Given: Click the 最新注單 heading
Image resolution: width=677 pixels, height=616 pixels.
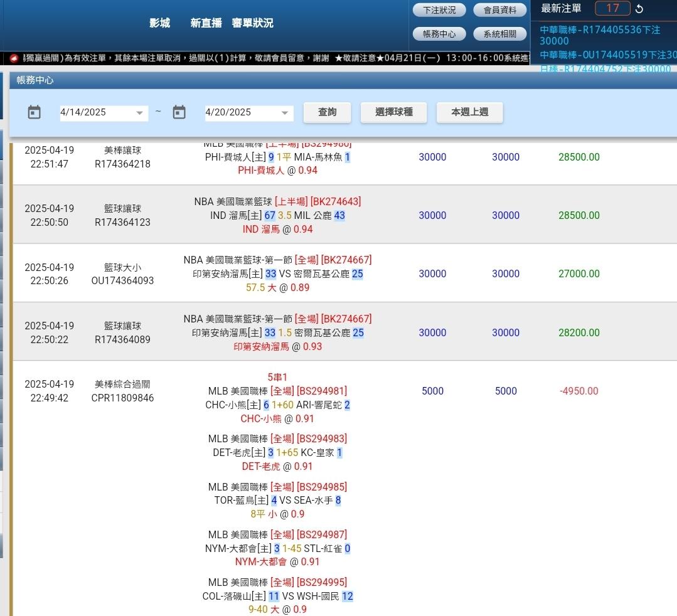Looking at the screenshot, I should pyautogui.click(x=562, y=8).
